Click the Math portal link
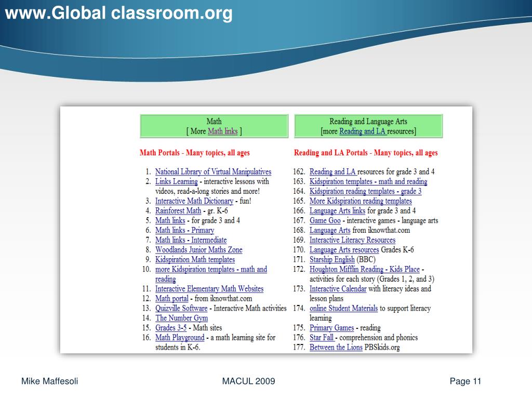 171,299
